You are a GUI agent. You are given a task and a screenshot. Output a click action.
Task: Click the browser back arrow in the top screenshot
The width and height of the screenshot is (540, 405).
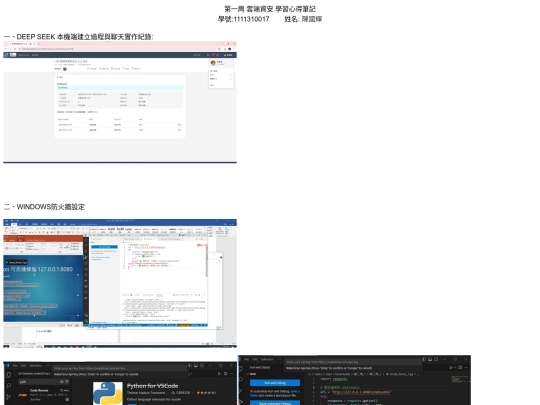tap(6, 49)
